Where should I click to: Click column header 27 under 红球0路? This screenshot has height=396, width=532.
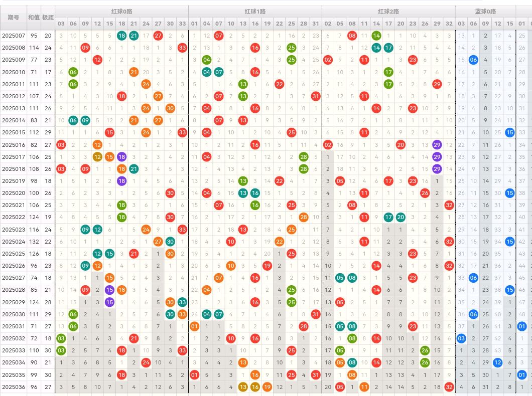(158, 24)
